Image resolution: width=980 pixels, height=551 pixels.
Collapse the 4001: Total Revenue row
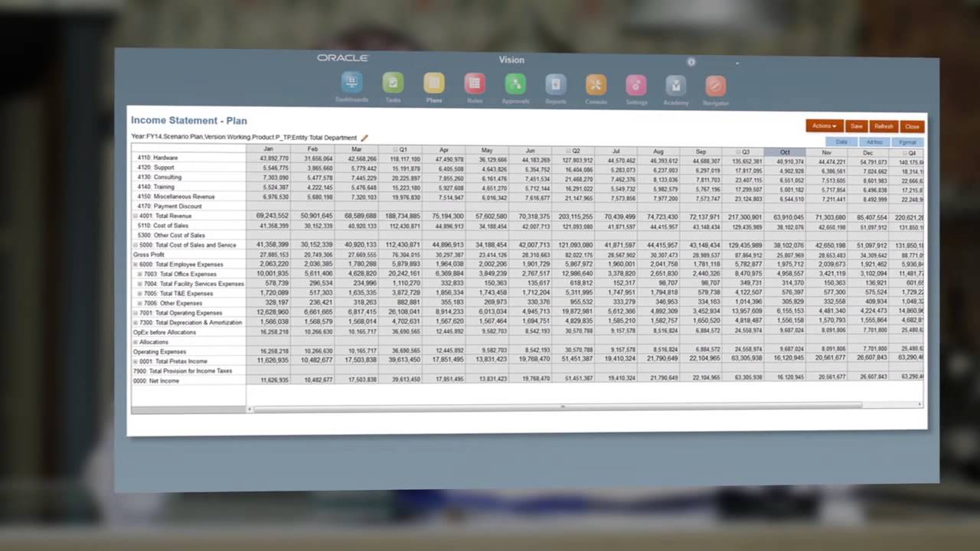tap(136, 216)
